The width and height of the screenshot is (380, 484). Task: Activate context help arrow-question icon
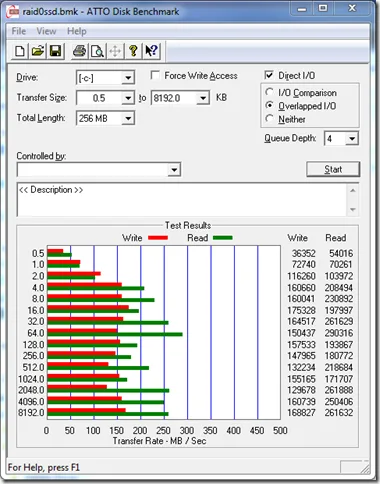pyautogui.click(x=151, y=51)
